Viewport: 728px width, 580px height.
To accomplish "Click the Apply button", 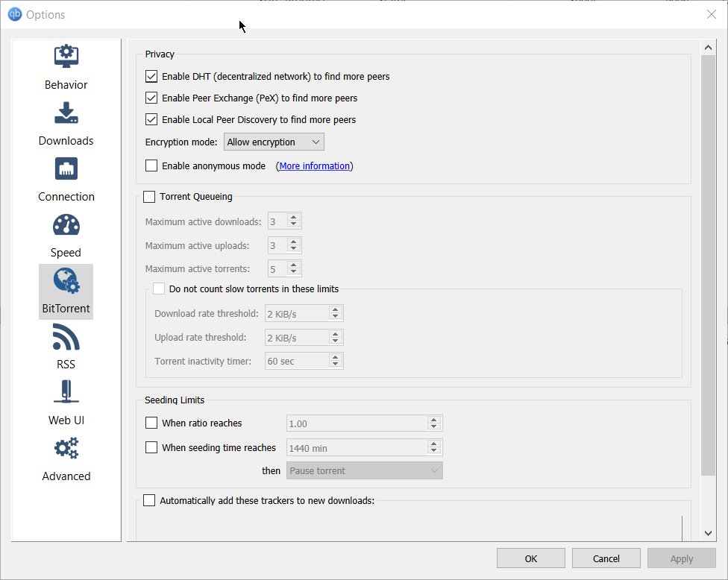I will [682, 558].
